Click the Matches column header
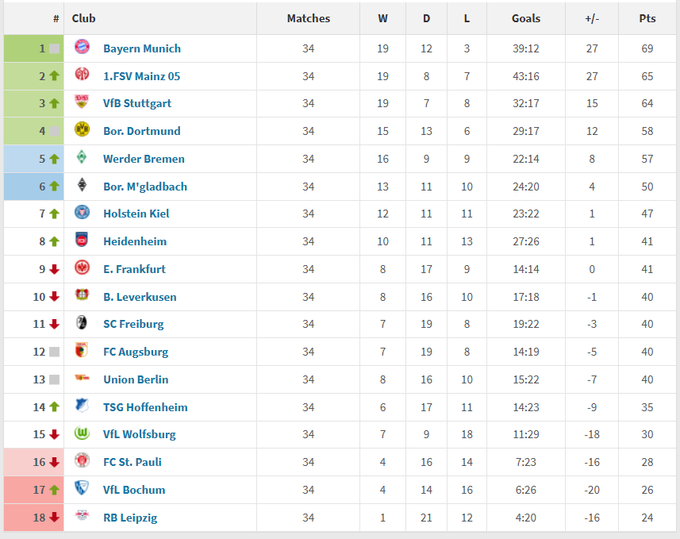The image size is (680, 539). coord(308,18)
